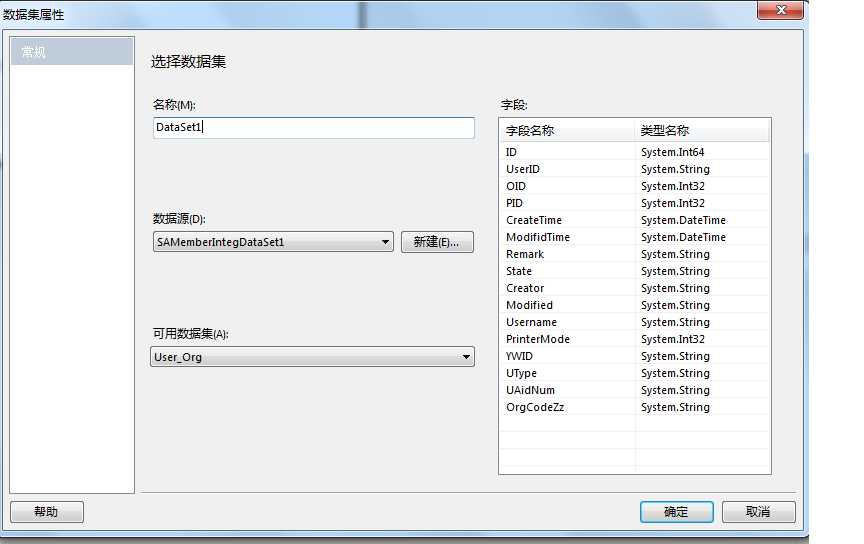Screen dimensions: 864x544
Task: Select the UAidNum field name
Action: [x=531, y=390]
